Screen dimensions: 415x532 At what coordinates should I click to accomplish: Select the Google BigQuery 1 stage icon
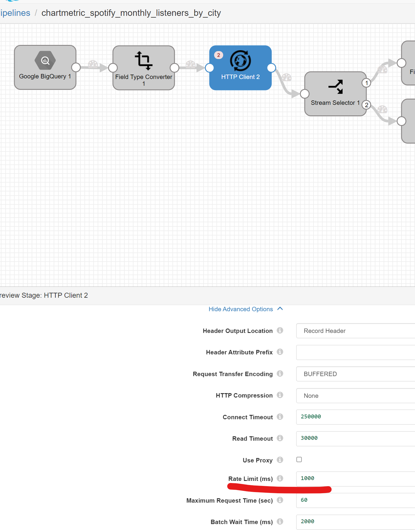tap(45, 60)
